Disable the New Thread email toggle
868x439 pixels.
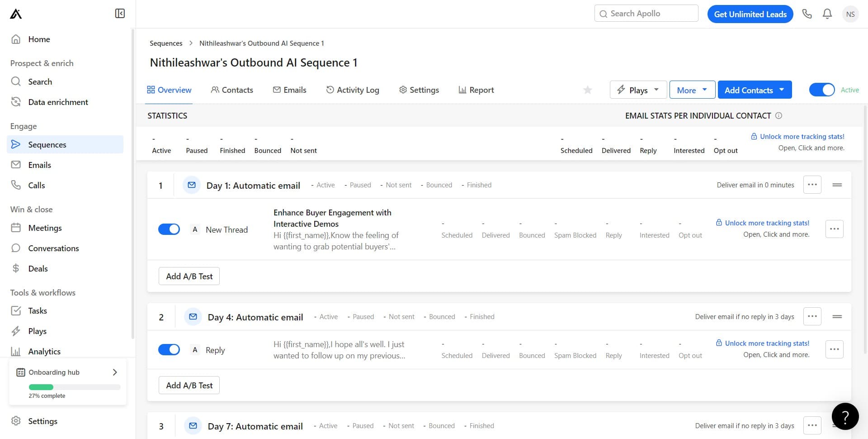tap(169, 229)
